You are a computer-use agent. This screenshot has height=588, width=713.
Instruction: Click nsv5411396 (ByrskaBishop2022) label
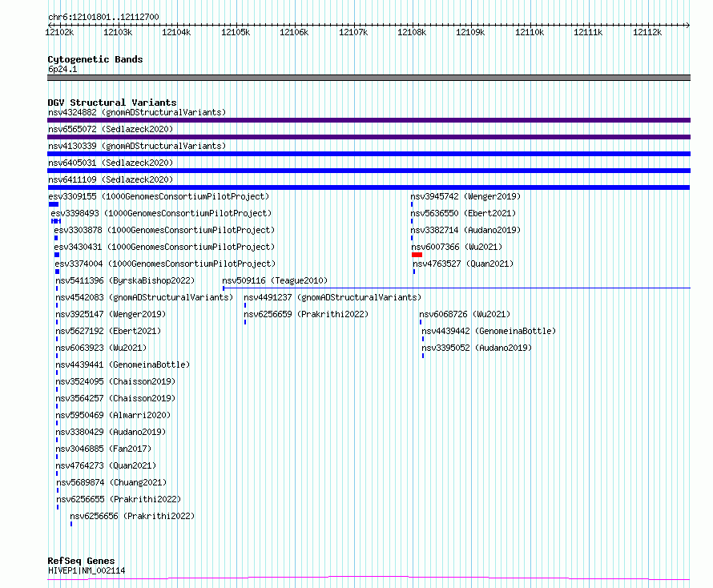[125, 280]
